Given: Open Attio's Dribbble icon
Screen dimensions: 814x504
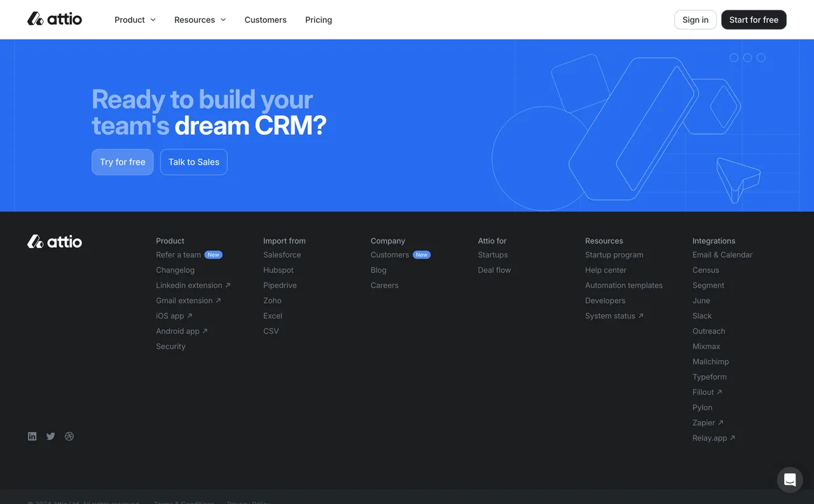Looking at the screenshot, I should click(x=69, y=436).
